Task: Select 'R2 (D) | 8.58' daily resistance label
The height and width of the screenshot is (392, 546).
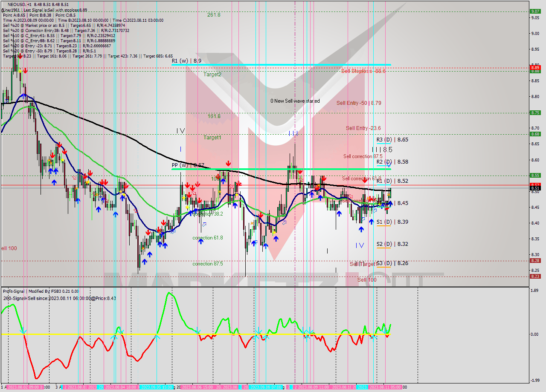Action: click(392, 162)
